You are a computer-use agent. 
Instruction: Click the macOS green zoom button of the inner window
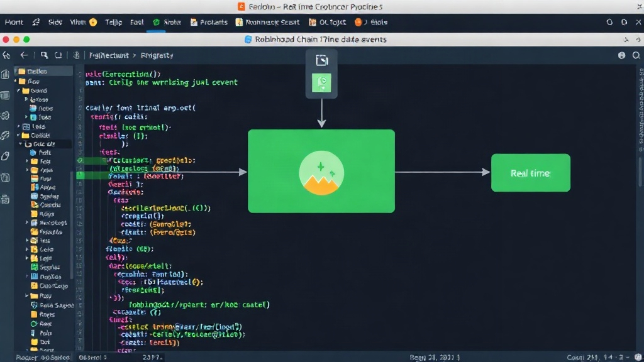coord(26,40)
